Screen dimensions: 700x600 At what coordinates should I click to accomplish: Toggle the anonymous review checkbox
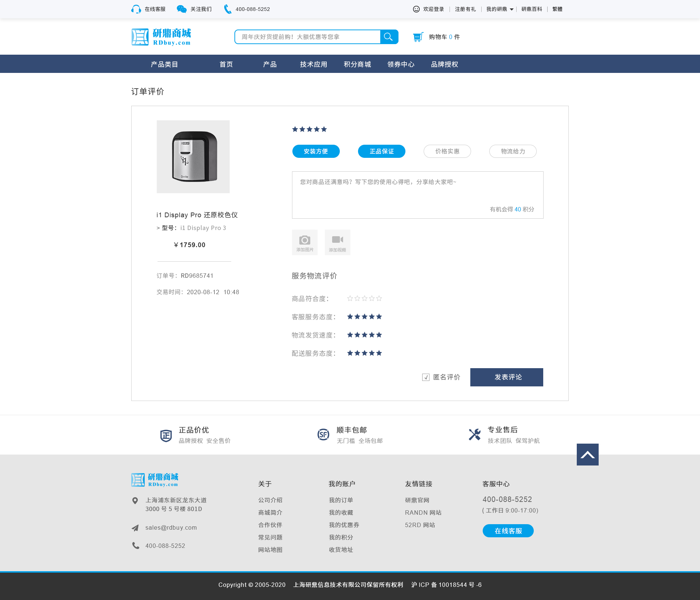(x=425, y=377)
